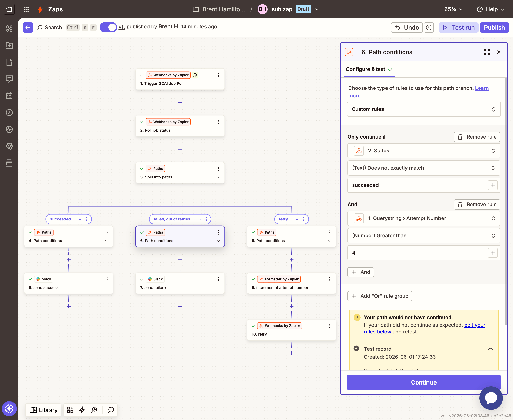
Task: Click the Undo button
Action: 406,27
